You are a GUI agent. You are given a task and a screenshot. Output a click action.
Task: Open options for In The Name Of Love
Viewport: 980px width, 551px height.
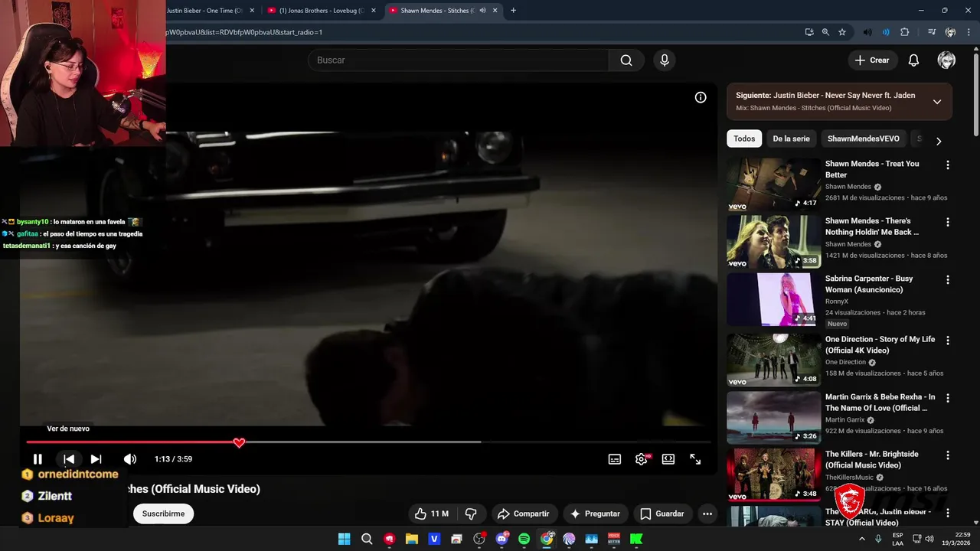pyautogui.click(x=948, y=398)
